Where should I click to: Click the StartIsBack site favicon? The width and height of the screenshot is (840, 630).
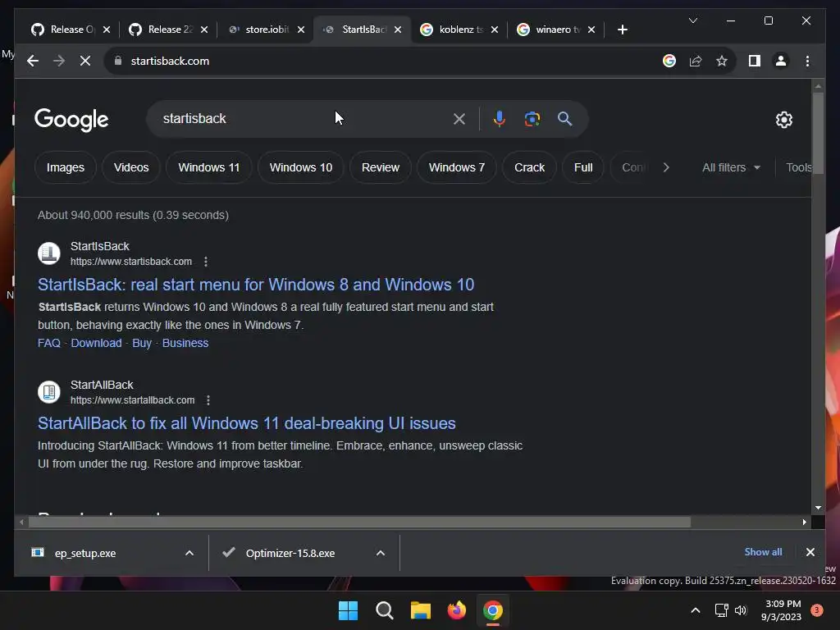coord(48,253)
